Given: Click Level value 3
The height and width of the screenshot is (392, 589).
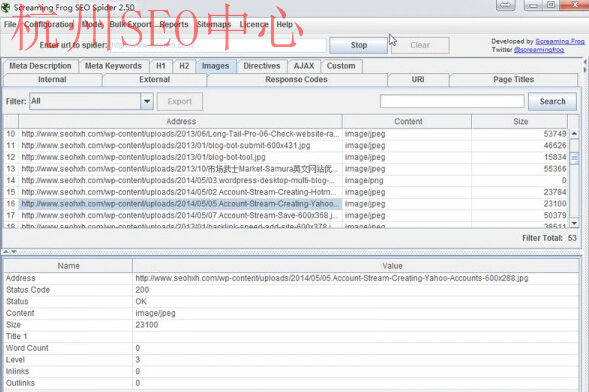Looking at the screenshot, I should coord(137,360).
